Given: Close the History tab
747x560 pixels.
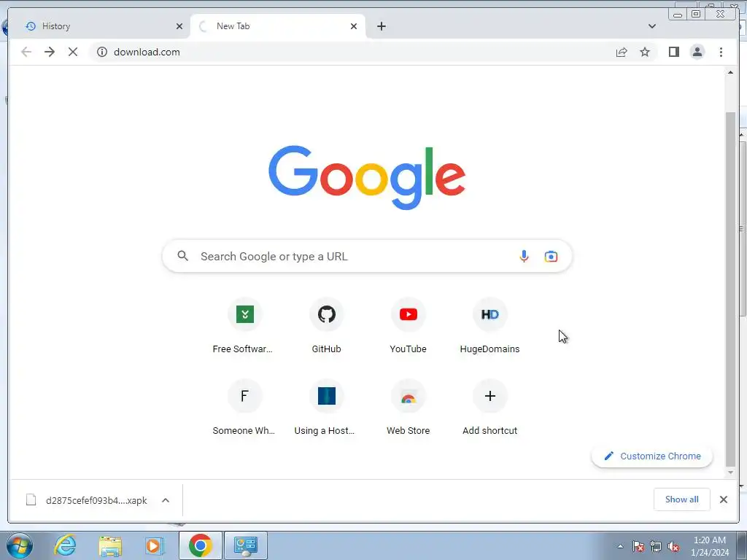Looking at the screenshot, I should point(179,26).
